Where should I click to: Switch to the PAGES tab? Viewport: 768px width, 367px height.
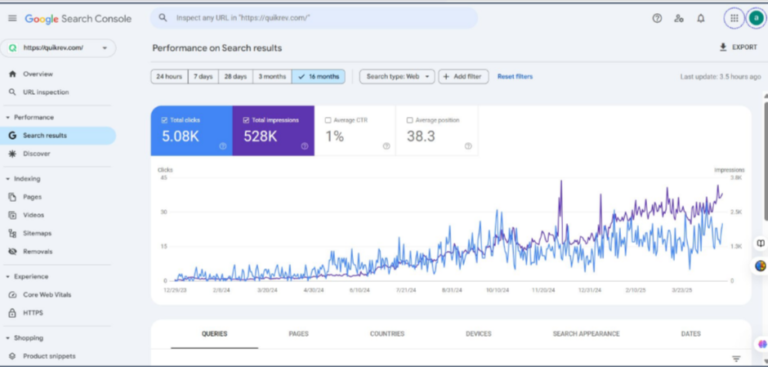click(298, 334)
